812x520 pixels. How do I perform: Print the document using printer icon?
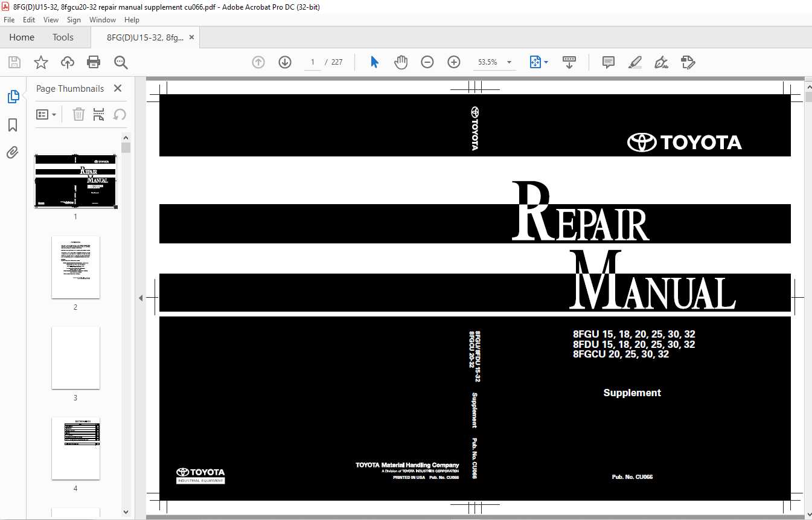tap(94, 62)
